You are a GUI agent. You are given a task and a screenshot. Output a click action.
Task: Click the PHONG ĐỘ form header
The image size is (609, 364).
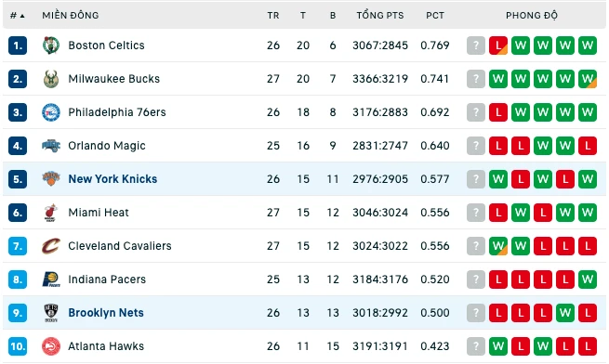pos(531,16)
